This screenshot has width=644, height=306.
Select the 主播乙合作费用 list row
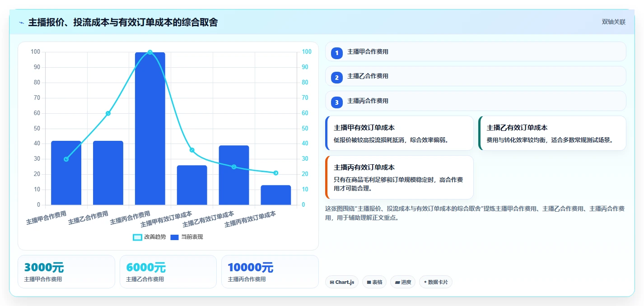476,76
